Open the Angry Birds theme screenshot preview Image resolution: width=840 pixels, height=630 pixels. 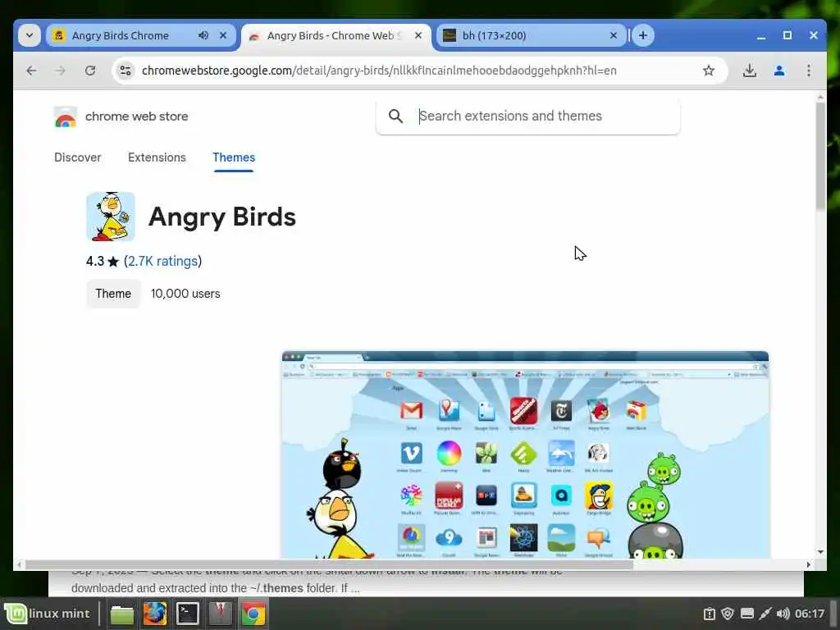525,454
